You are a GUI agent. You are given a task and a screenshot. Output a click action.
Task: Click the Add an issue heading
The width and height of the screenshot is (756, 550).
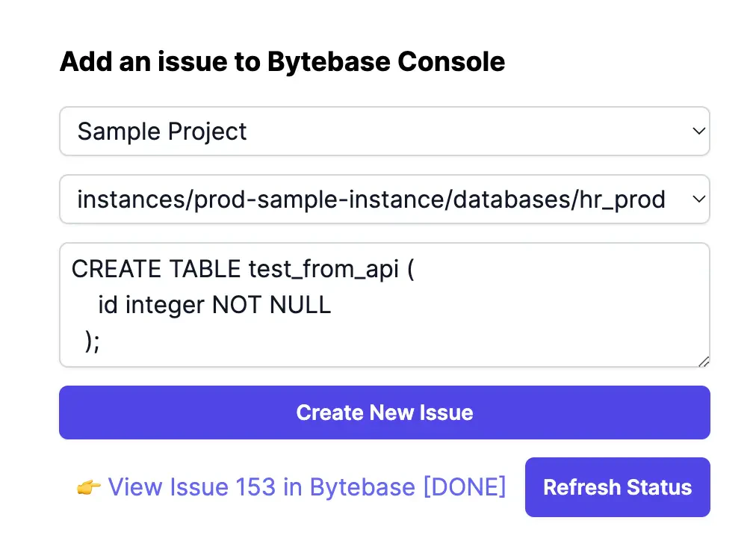click(282, 61)
